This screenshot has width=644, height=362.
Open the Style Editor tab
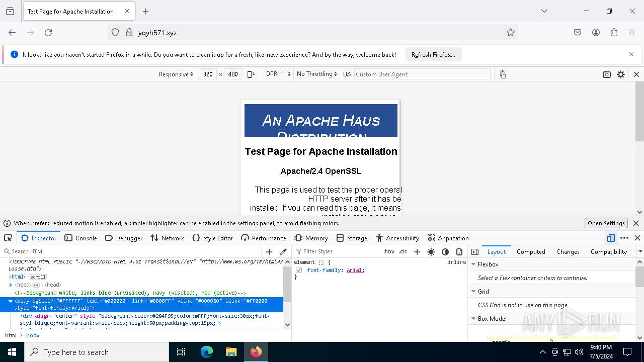(x=213, y=238)
